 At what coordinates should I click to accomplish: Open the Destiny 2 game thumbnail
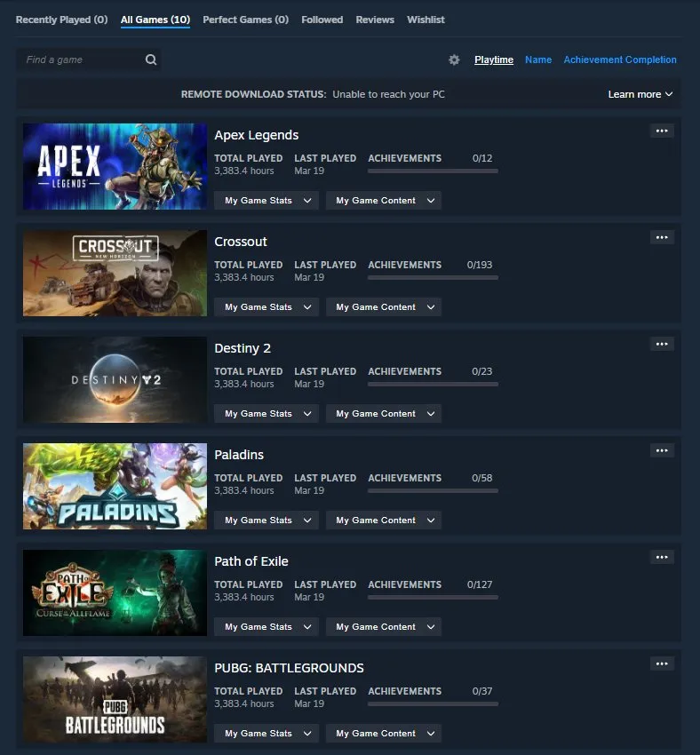pos(115,379)
